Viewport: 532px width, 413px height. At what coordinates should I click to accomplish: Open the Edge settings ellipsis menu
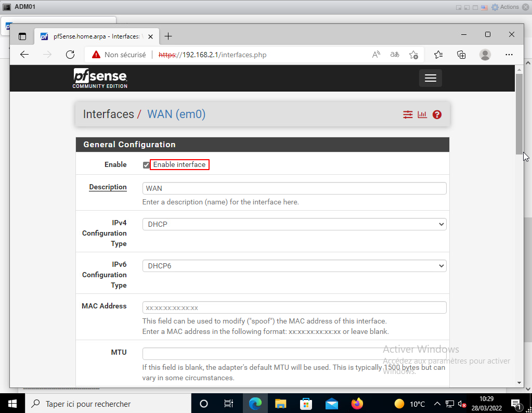pos(509,55)
